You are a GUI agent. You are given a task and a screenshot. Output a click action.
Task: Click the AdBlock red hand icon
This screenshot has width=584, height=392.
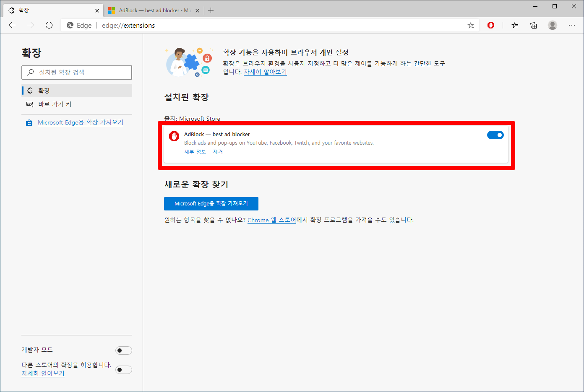pos(174,136)
